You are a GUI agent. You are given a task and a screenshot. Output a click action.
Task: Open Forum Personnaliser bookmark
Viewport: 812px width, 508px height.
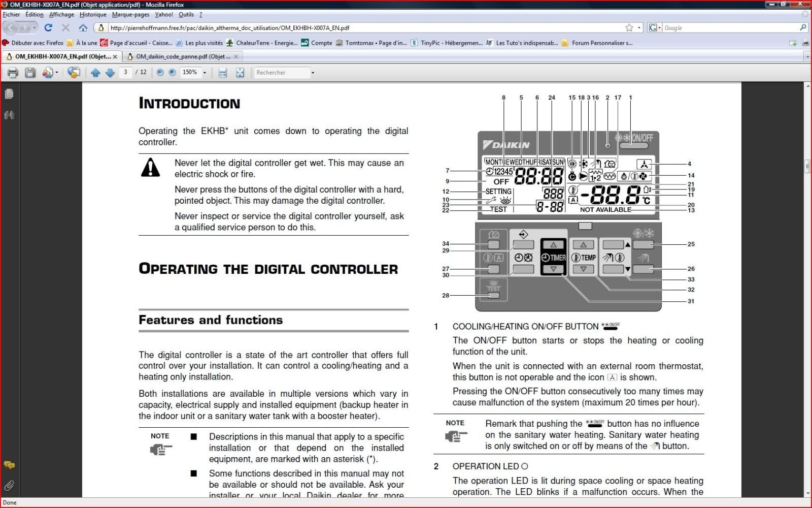pyautogui.click(x=597, y=43)
